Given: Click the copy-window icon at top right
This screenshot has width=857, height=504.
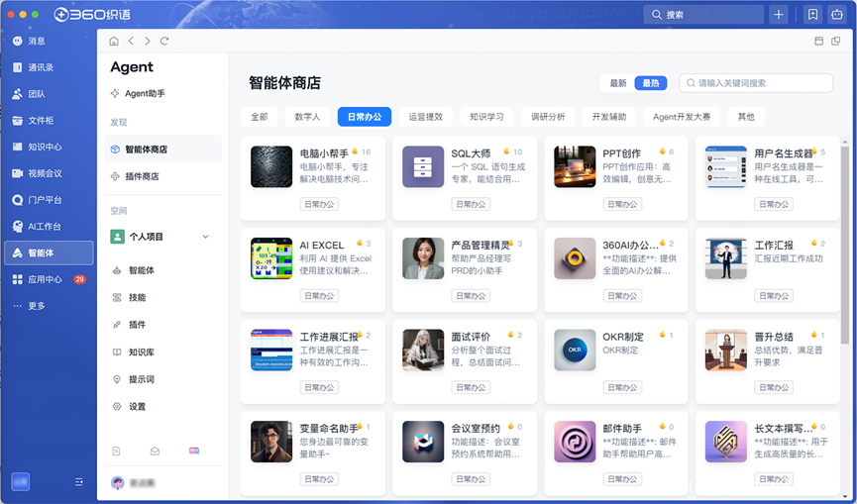Looking at the screenshot, I should 836,41.
